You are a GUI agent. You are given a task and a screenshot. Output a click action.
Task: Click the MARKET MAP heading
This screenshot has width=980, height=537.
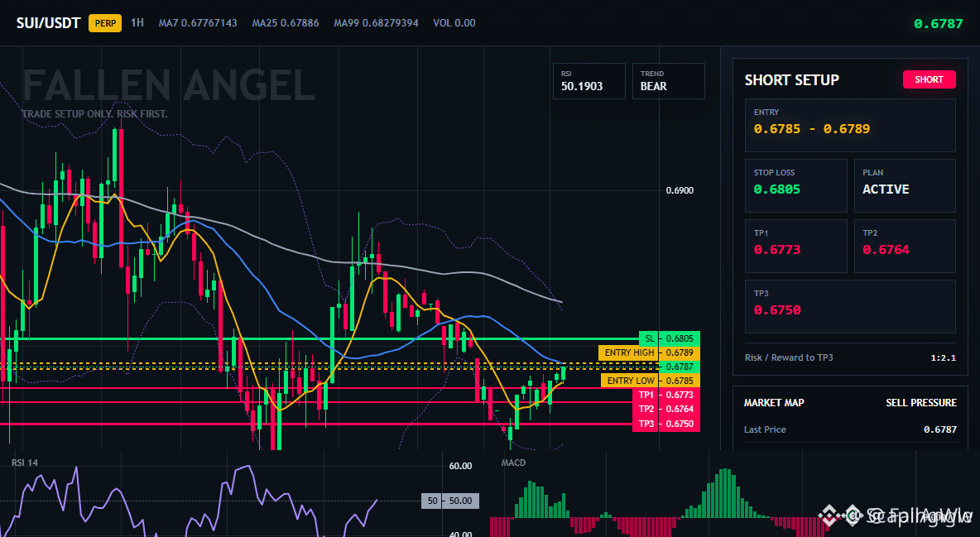click(x=774, y=403)
